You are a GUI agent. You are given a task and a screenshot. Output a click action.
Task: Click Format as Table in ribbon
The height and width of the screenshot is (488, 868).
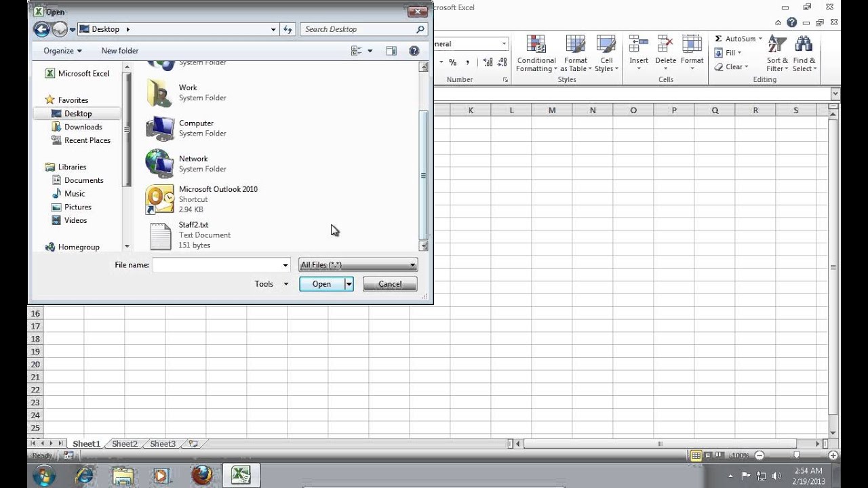tap(576, 54)
